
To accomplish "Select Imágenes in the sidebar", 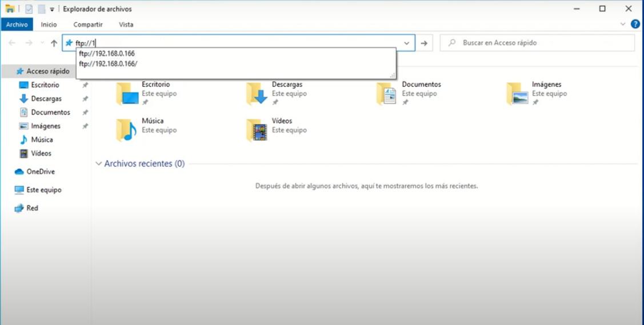I will tap(45, 126).
